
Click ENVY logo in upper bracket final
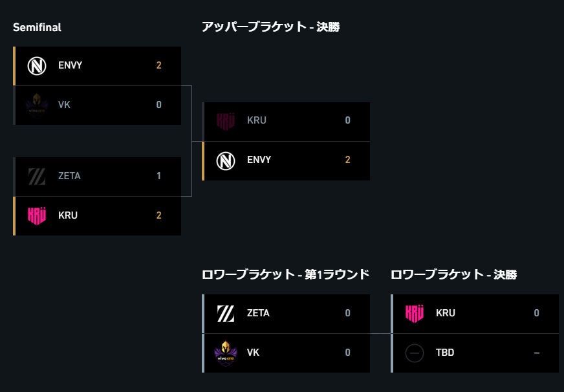(x=226, y=161)
